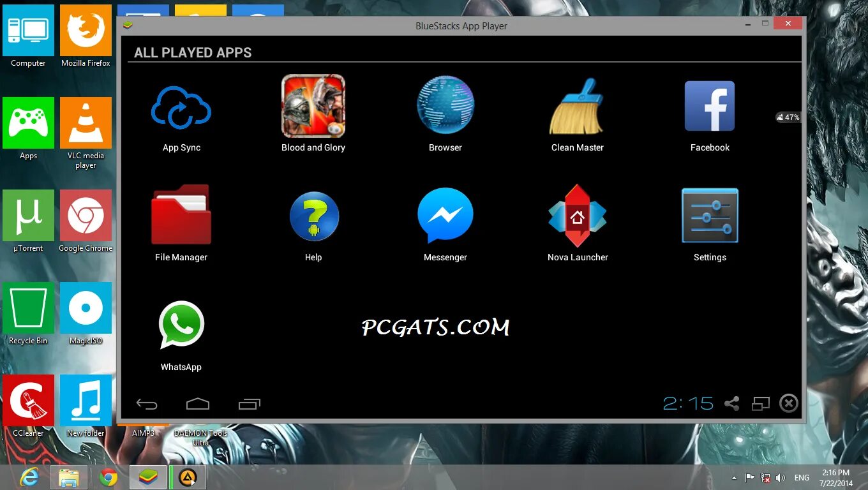The height and width of the screenshot is (490, 868).
Task: Select the New folder music icon
Action: coord(86,406)
